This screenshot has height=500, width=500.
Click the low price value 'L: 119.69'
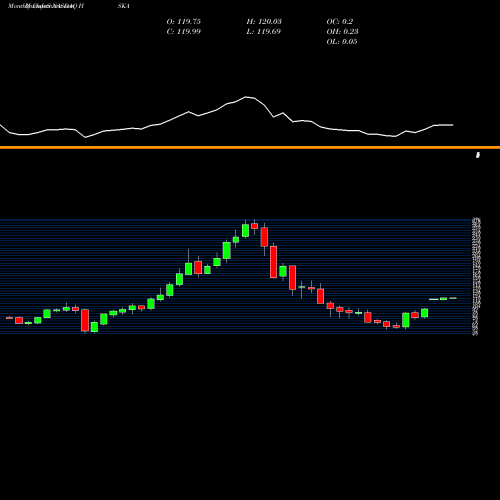tap(264, 32)
